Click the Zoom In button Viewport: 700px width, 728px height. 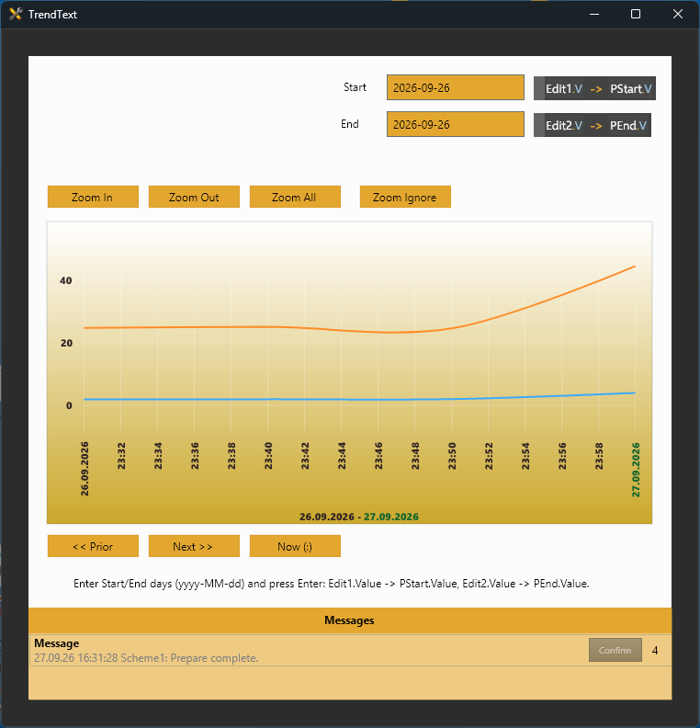click(x=93, y=197)
